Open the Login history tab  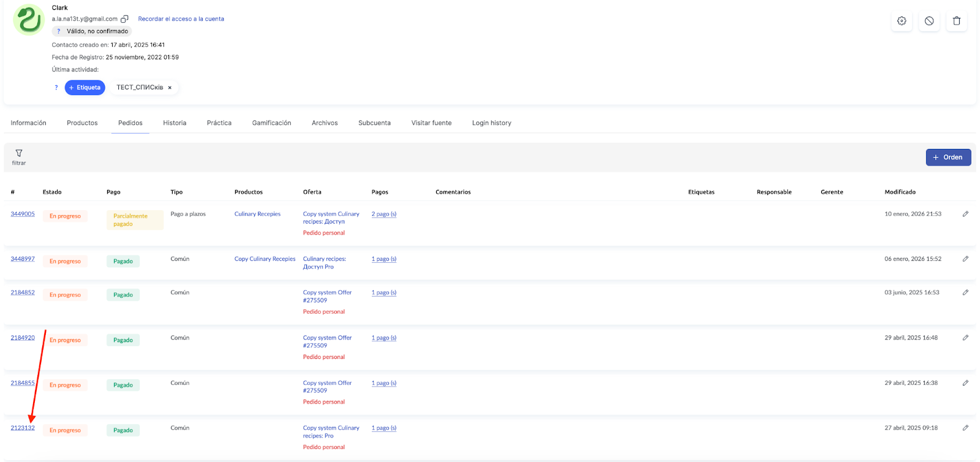[x=491, y=123]
